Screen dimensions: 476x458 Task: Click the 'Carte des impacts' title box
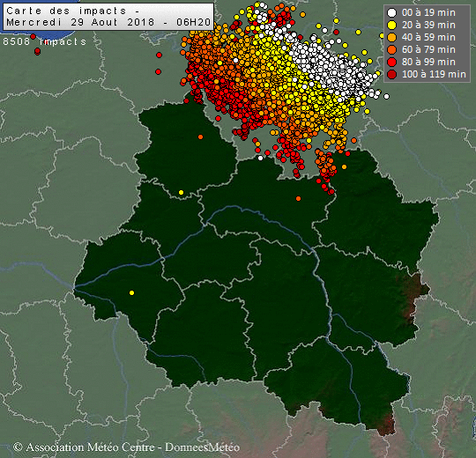[x=108, y=17]
